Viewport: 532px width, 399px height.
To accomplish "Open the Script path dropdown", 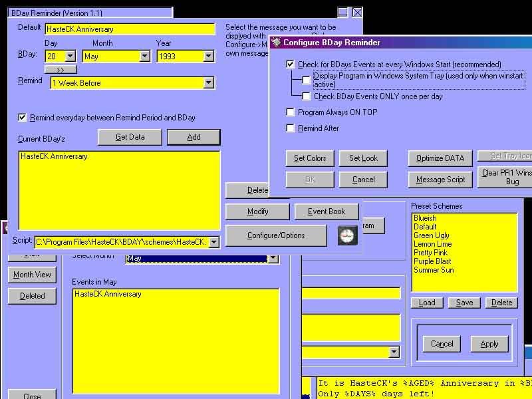I will click(x=214, y=242).
